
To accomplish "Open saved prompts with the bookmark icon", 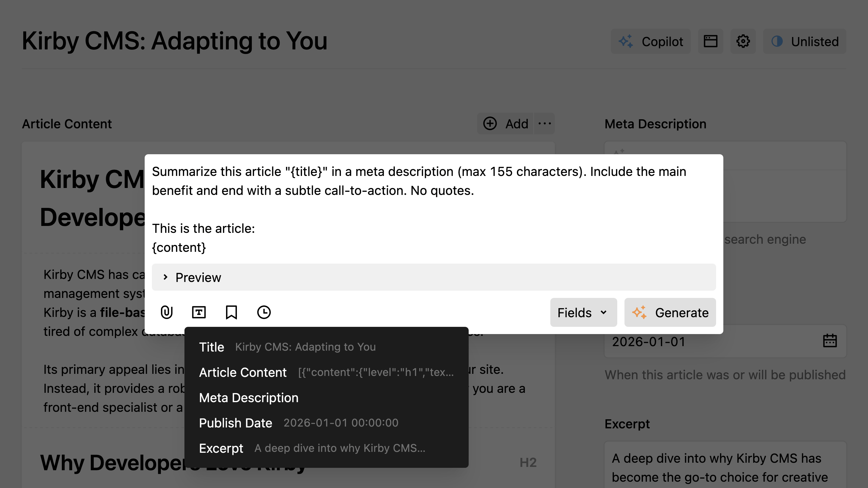I will (231, 312).
